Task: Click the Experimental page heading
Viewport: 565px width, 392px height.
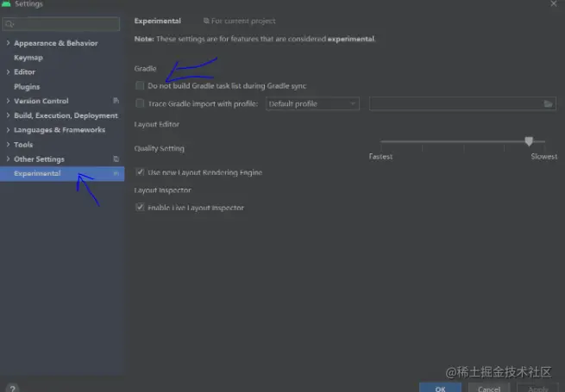Action: pyautogui.click(x=158, y=21)
